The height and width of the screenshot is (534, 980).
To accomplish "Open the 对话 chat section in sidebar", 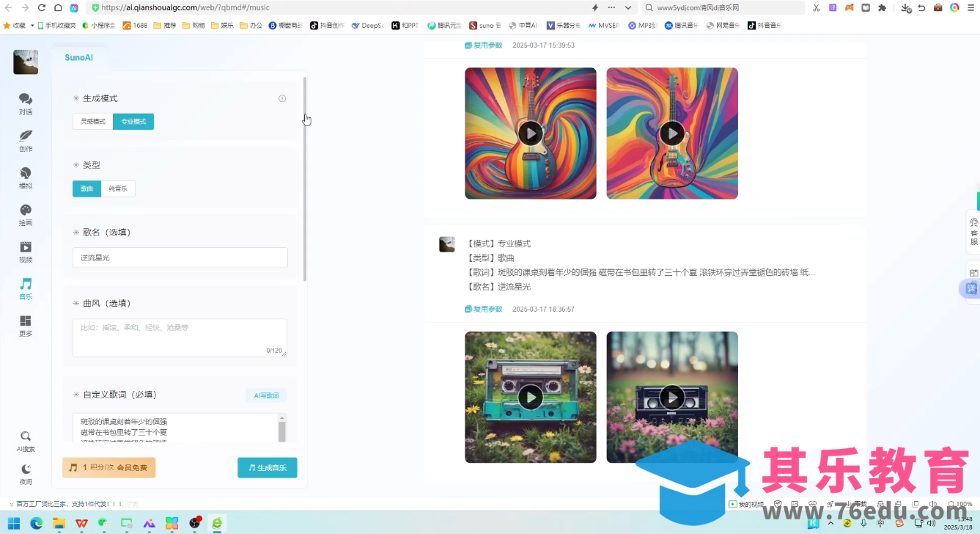I will pyautogui.click(x=26, y=103).
